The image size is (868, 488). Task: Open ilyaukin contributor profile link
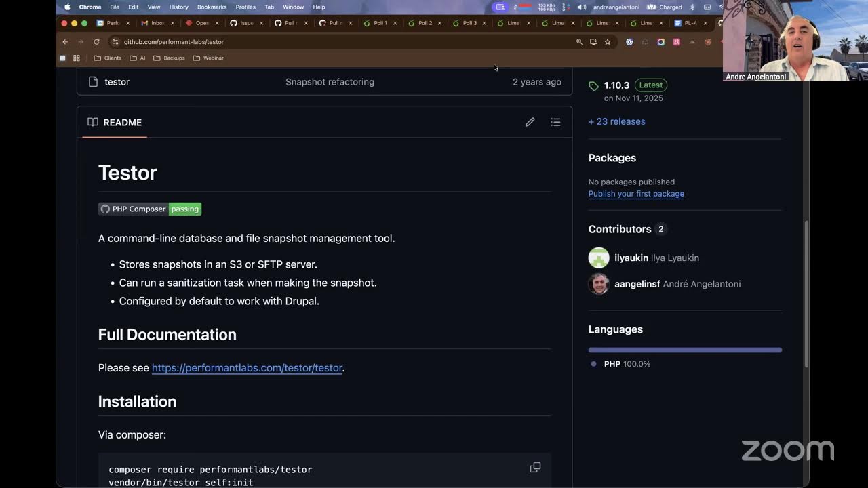[631, 258]
